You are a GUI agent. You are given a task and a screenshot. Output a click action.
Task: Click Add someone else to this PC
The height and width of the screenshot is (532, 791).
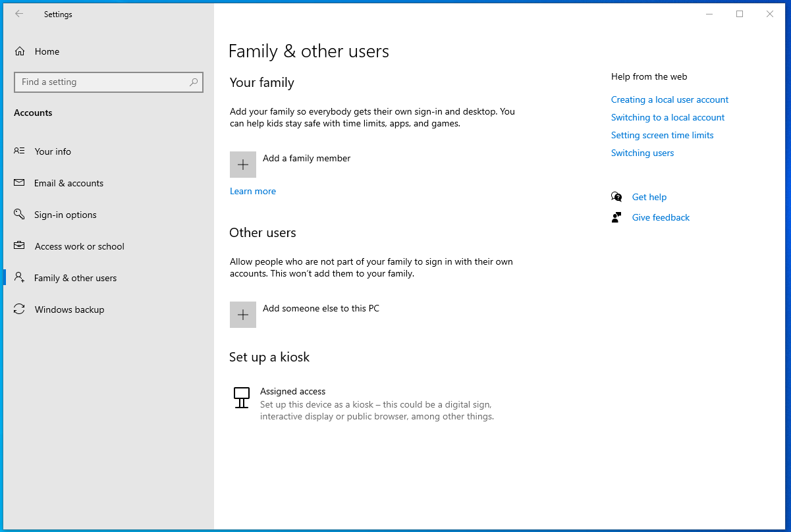point(321,308)
